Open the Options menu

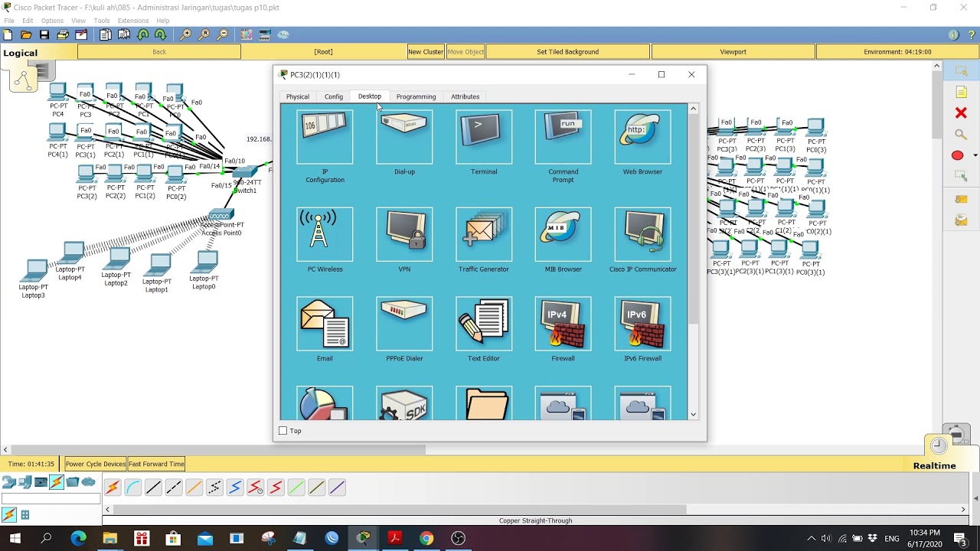coord(52,21)
